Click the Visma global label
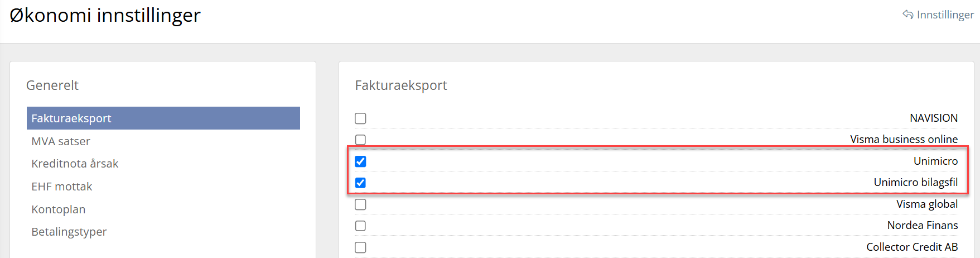The image size is (980, 258). tap(926, 204)
